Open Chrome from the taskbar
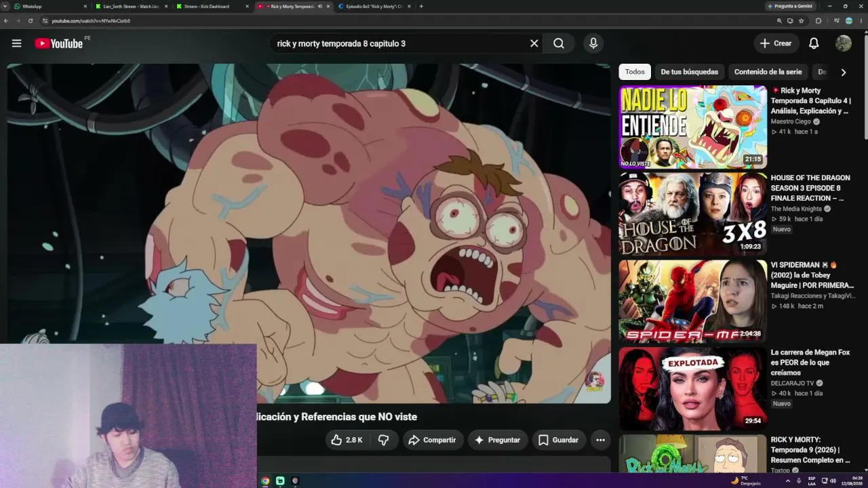Viewport: 868px width, 488px height. coord(265,481)
